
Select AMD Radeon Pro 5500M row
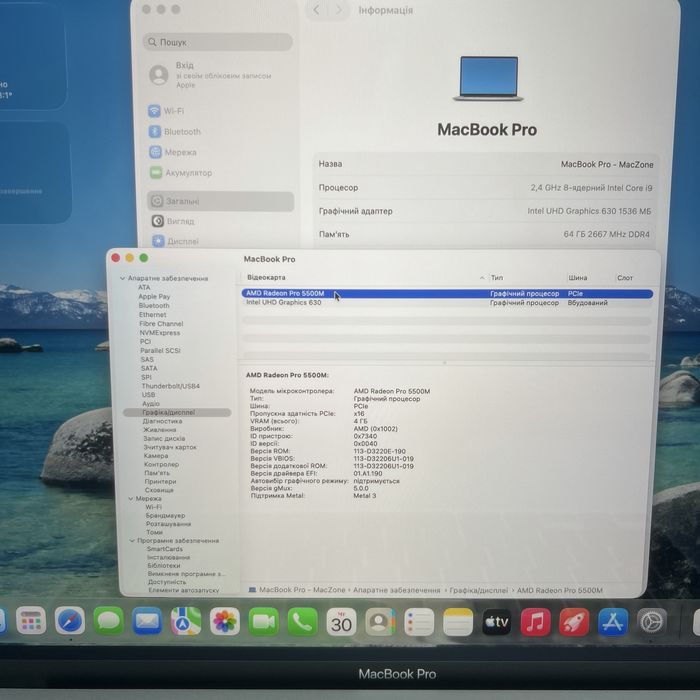(447, 293)
